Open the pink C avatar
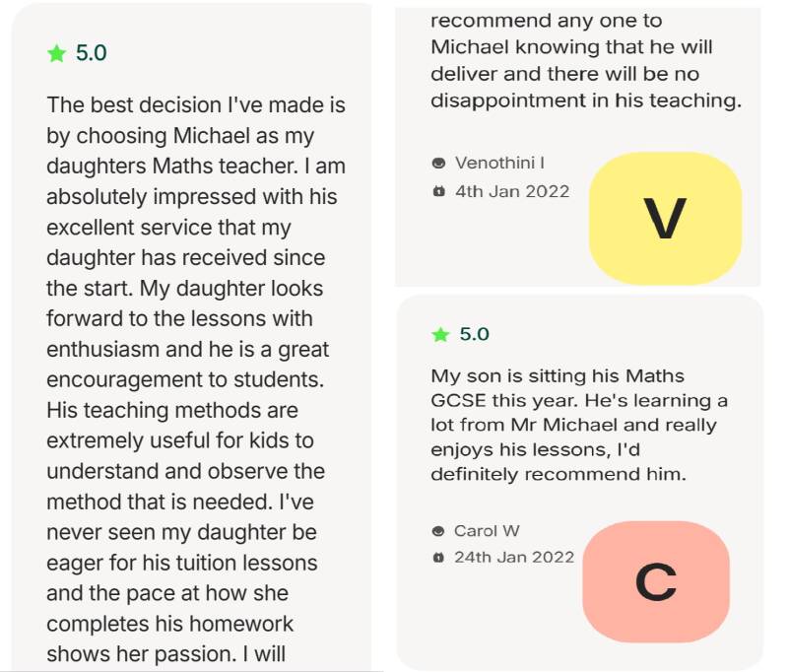Image resolution: width=788 pixels, height=672 pixels. (655, 581)
